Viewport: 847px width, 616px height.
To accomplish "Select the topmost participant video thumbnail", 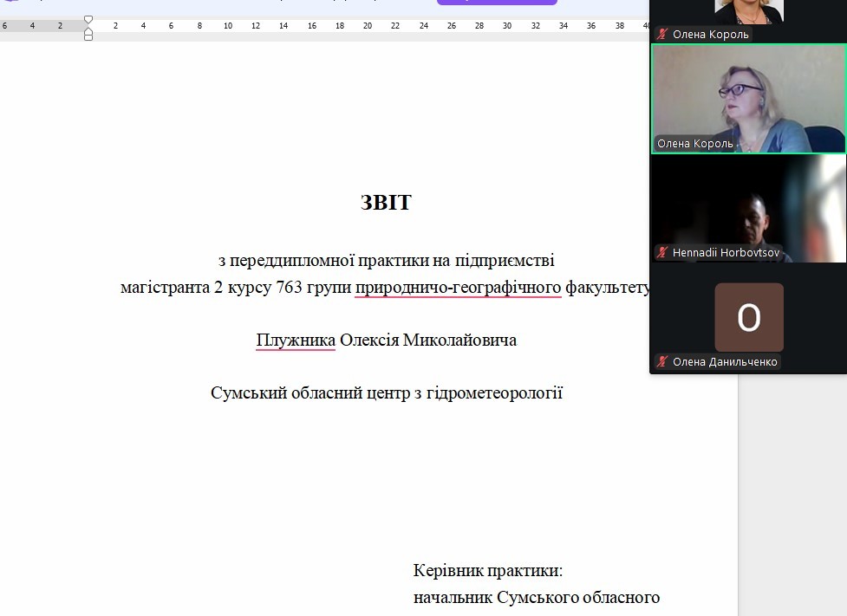I will pos(748,11).
